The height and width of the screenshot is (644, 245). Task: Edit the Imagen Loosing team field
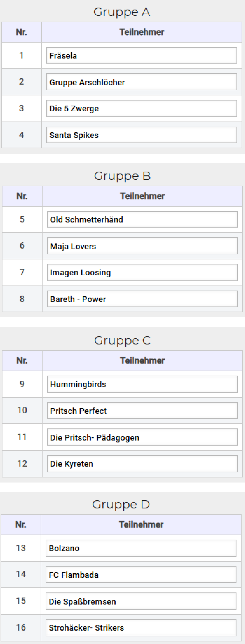pyautogui.click(x=142, y=273)
